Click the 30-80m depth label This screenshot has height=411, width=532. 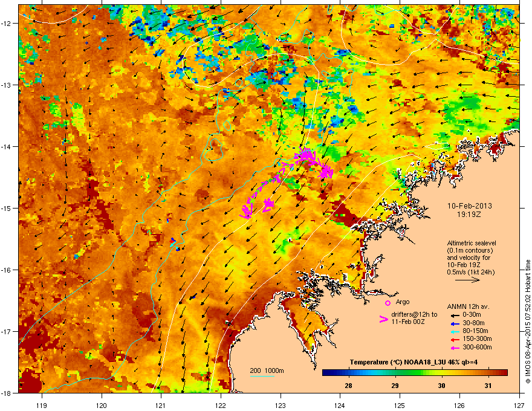[473, 323]
